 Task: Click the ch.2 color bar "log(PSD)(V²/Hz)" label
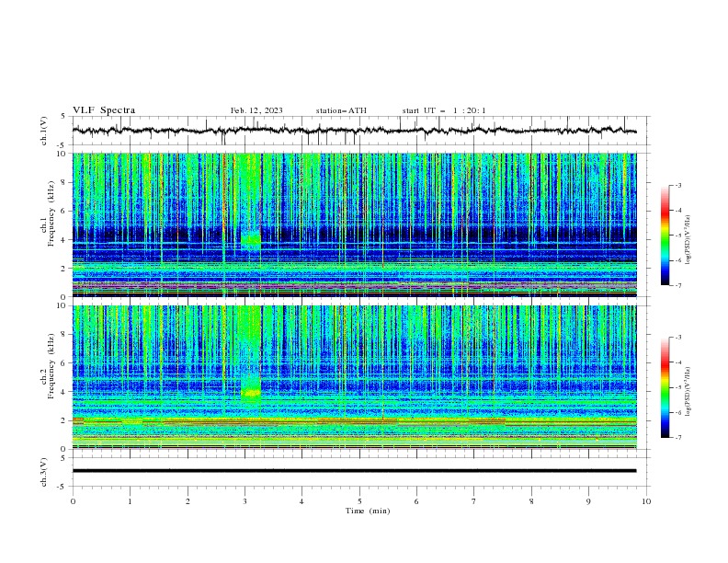click(688, 392)
